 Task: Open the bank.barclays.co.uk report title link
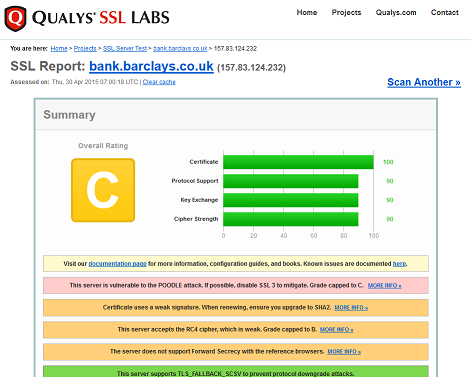(151, 66)
